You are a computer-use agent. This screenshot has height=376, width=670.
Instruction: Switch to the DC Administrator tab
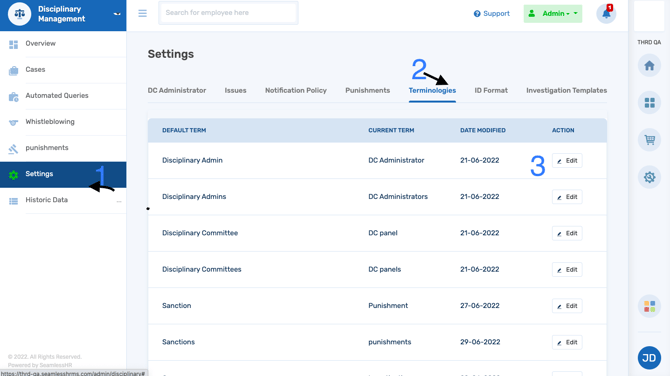177,90
